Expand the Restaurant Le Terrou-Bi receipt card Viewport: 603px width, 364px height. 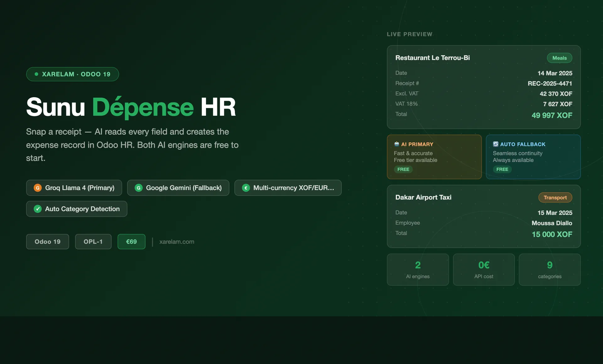pos(484,87)
